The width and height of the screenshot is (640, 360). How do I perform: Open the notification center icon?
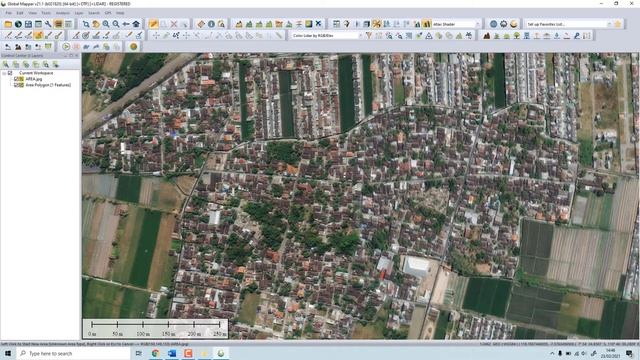point(629,353)
